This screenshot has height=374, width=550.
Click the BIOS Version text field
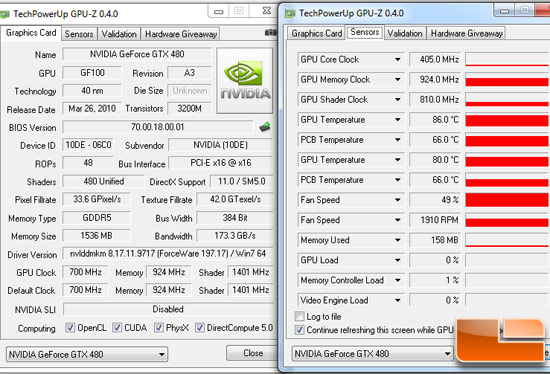coord(157,127)
